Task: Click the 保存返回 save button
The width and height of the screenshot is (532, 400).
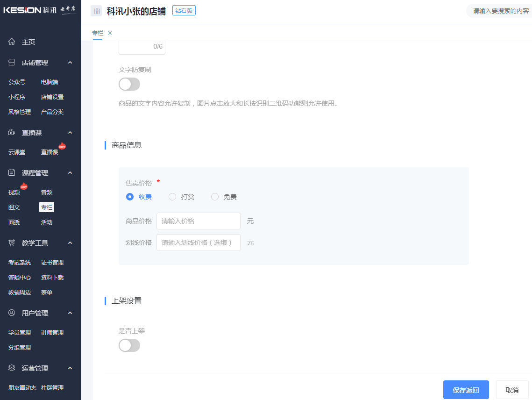Action: click(x=466, y=389)
